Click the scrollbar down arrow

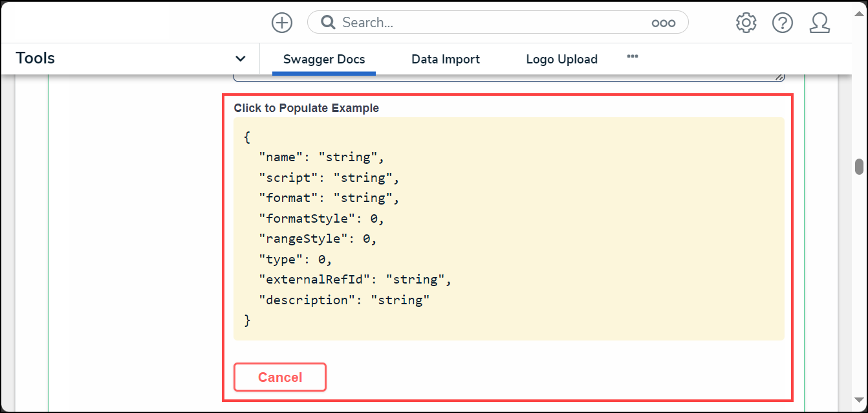[x=859, y=399]
